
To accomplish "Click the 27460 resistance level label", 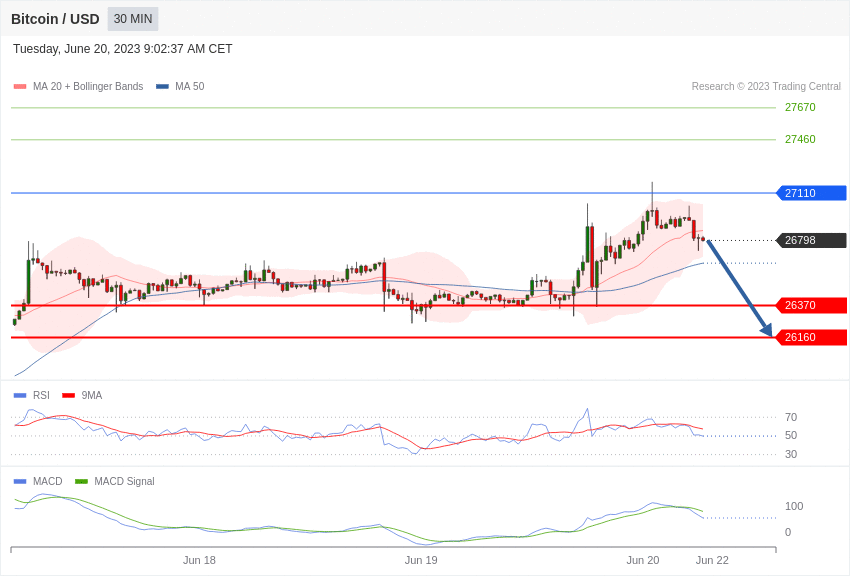I will pos(800,139).
